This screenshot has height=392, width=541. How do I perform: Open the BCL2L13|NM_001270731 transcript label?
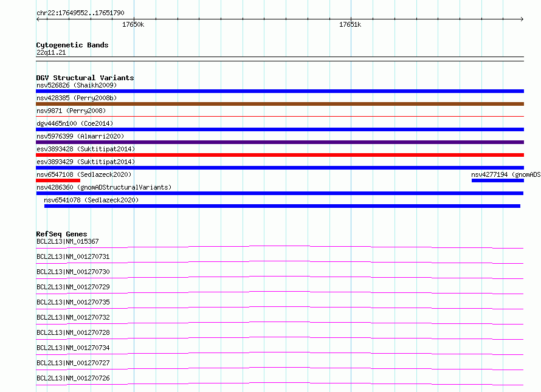73,256
